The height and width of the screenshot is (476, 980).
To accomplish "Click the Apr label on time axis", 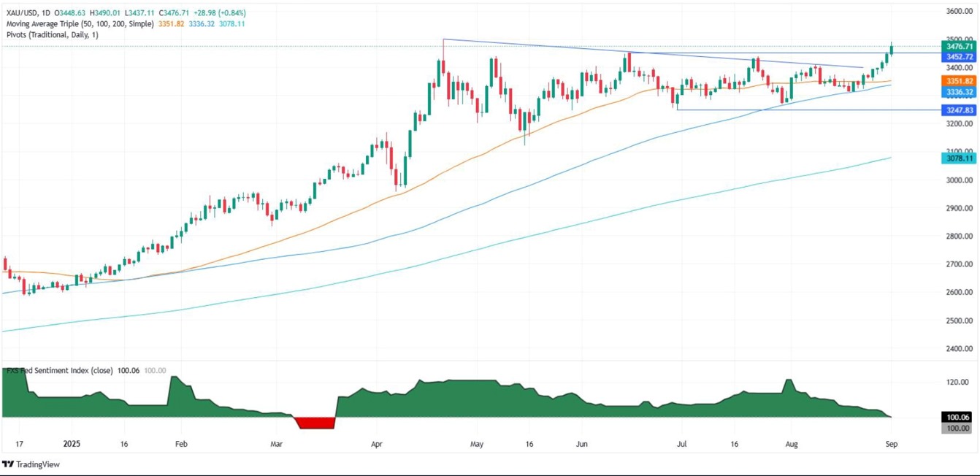I will click(377, 443).
